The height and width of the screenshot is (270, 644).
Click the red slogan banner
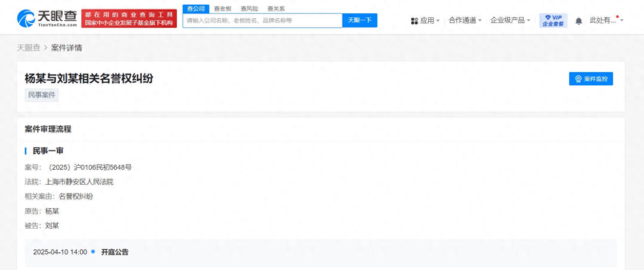pyautogui.click(x=129, y=19)
